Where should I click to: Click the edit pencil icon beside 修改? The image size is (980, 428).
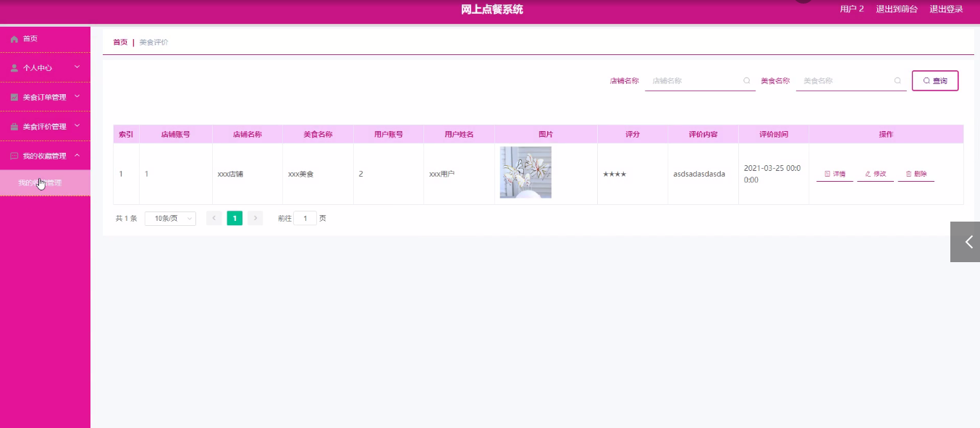867,174
